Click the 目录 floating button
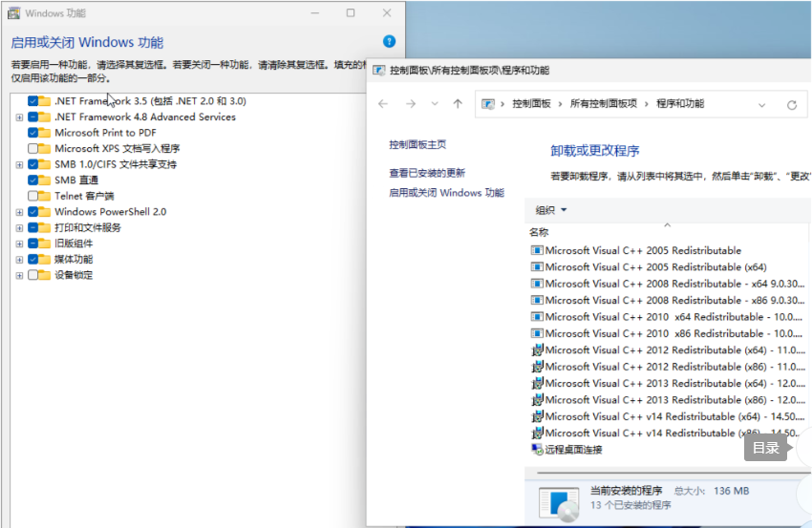 point(766,448)
